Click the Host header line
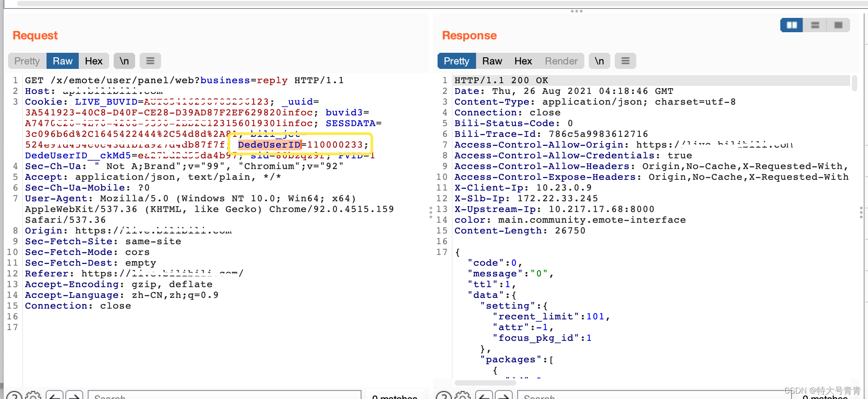The image size is (868, 399). click(94, 91)
